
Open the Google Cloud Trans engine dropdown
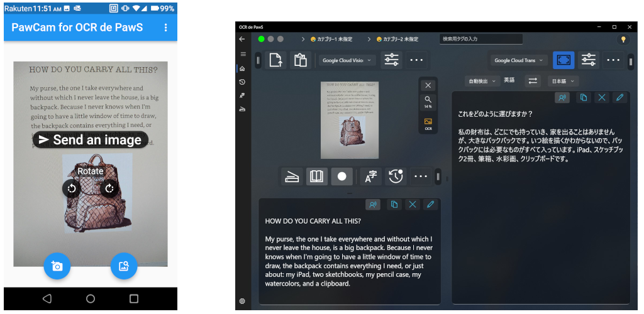click(518, 60)
